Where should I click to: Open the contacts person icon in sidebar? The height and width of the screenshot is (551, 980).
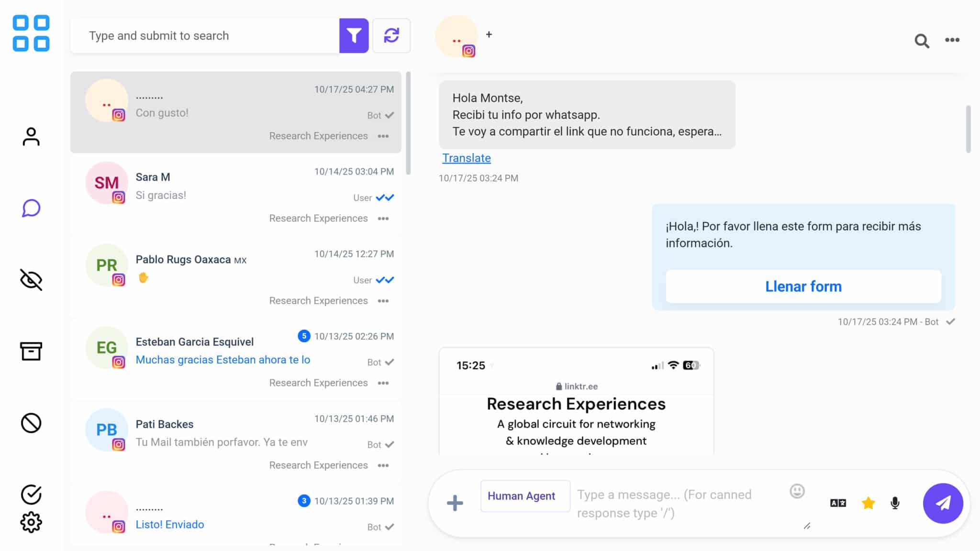[x=31, y=137]
